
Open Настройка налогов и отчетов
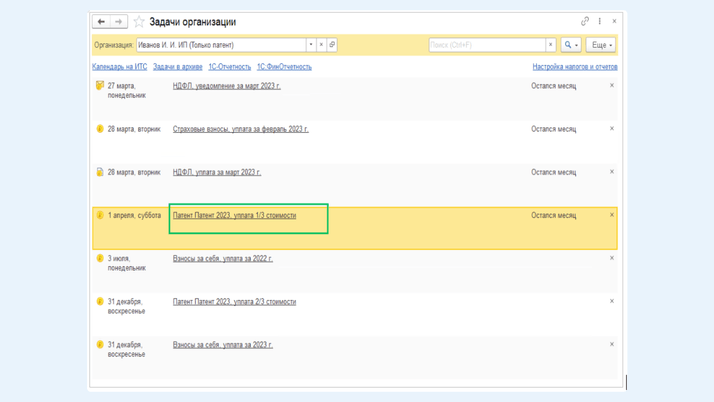[x=574, y=67]
